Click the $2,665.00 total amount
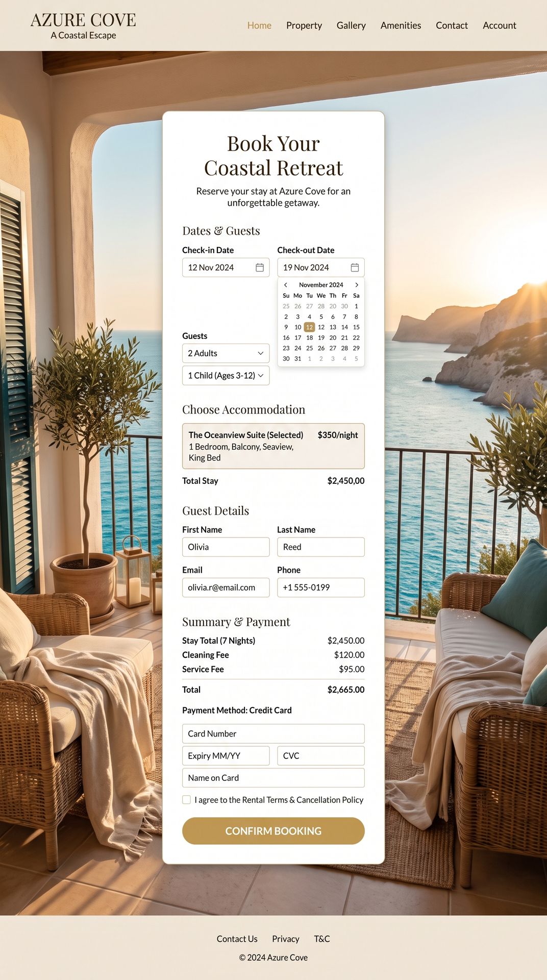 [346, 690]
